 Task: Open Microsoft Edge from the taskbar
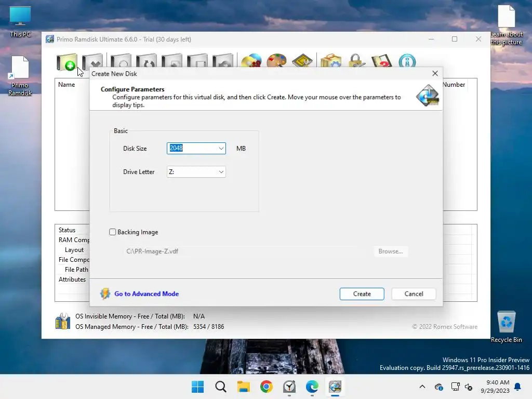(312, 387)
